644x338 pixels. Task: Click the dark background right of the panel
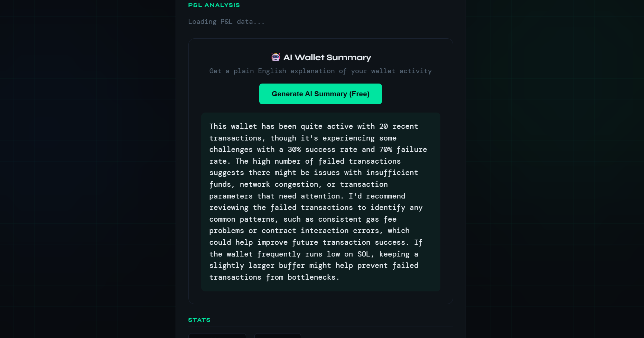553,169
